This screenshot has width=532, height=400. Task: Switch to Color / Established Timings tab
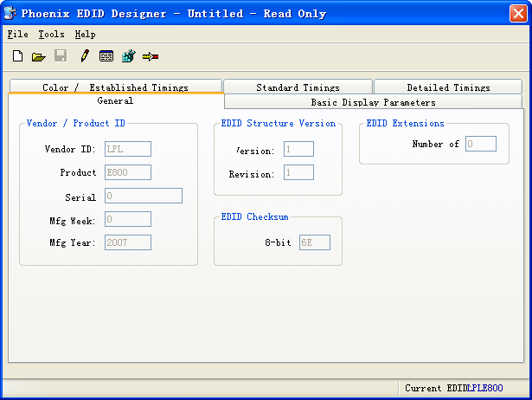[115, 87]
